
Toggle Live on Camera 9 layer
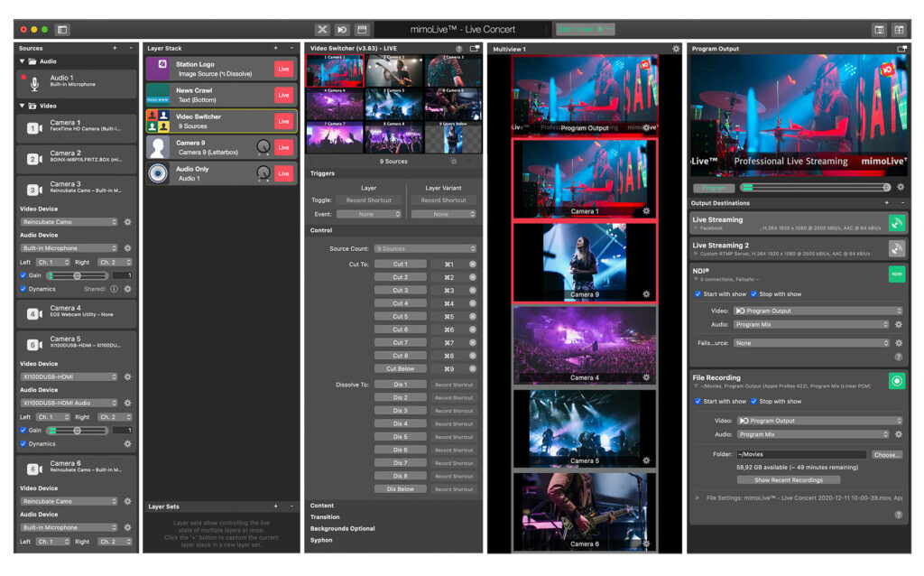tap(283, 147)
